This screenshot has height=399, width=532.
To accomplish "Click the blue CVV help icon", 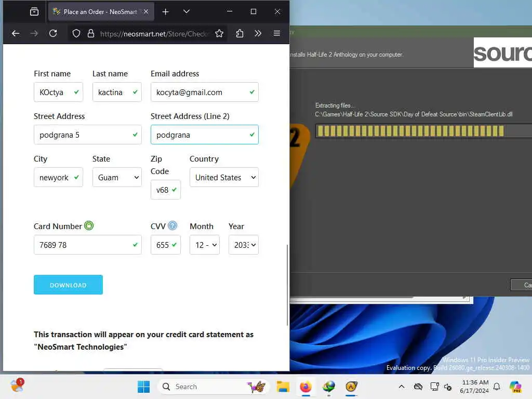I will click(172, 225).
